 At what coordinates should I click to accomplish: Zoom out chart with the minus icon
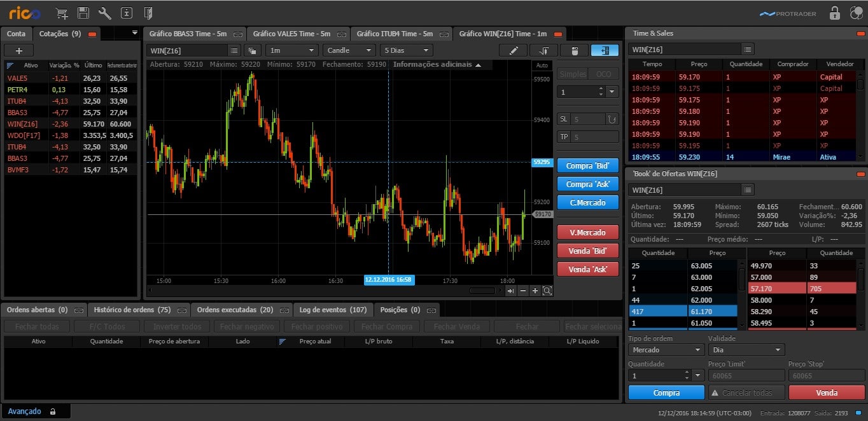click(x=522, y=291)
